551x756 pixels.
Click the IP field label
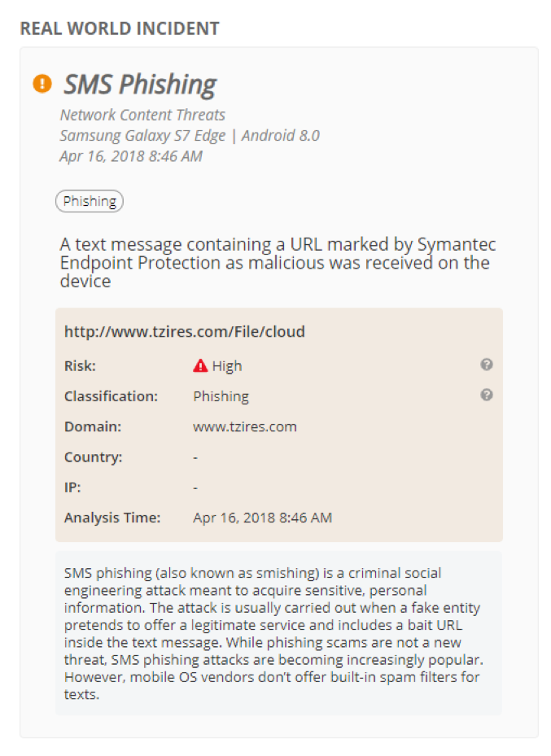72,487
